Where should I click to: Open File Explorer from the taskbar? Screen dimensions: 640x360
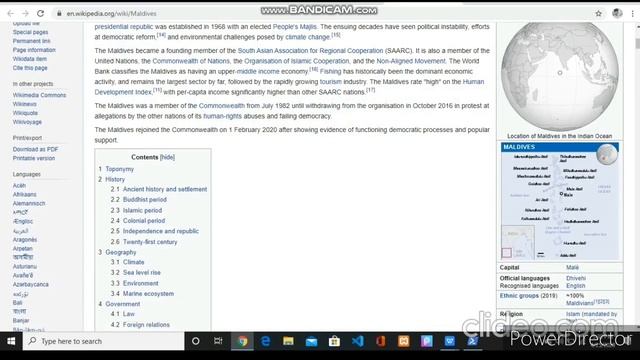(289, 341)
